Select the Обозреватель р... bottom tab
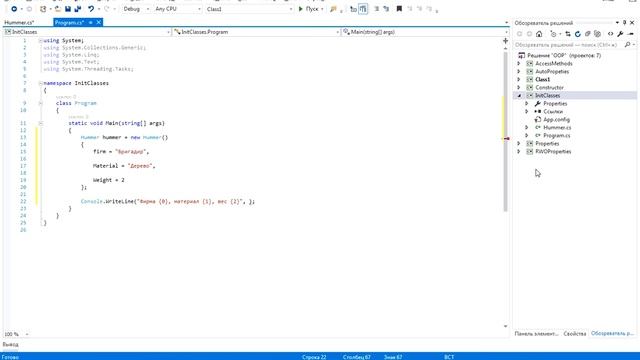The image size is (640, 360). point(612,333)
